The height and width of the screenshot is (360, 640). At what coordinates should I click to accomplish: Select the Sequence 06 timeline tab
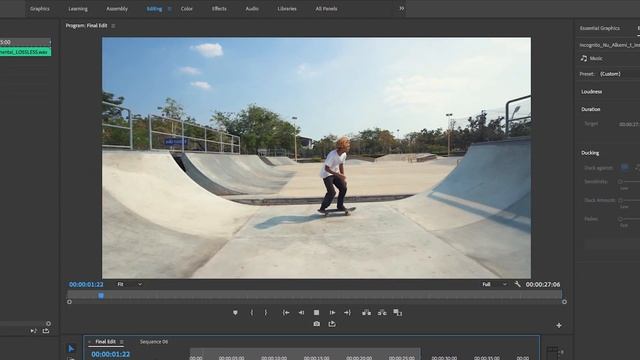154,342
